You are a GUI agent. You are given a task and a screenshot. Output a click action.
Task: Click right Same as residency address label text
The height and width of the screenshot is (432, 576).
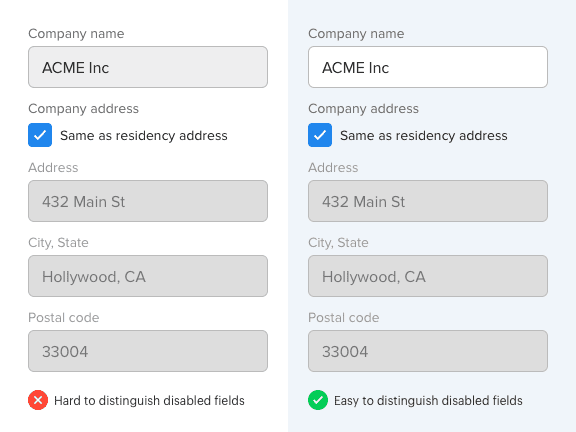pos(424,136)
